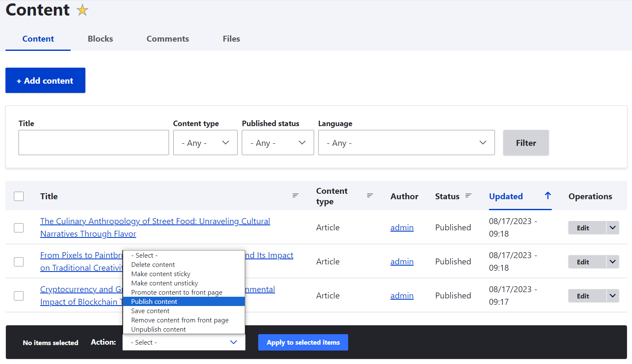Switch to the Comments tab
Image resolution: width=632 pixels, height=364 pixels.
(x=167, y=39)
